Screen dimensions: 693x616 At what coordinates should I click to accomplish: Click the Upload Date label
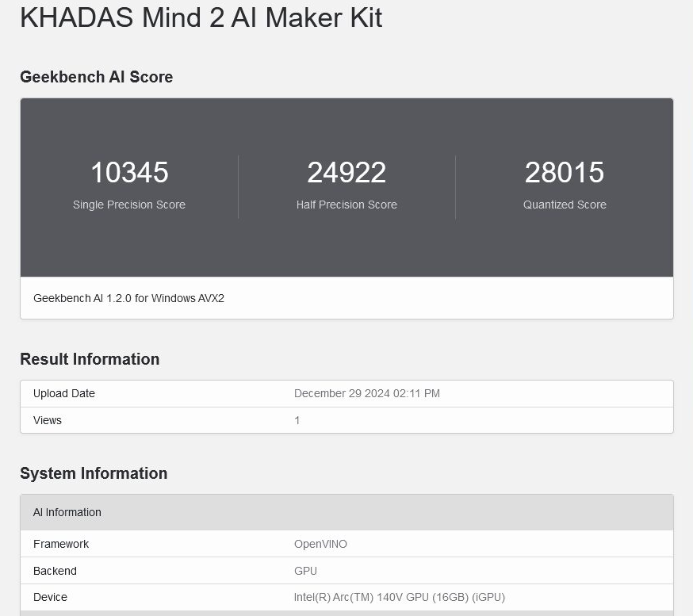pyautogui.click(x=64, y=393)
